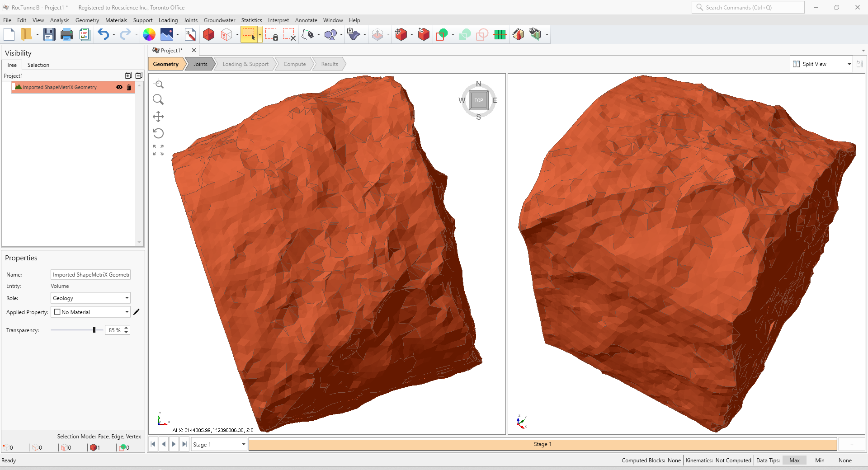Hide Imported ShapeMetriX Geometry with eye icon
Image resolution: width=868 pixels, height=470 pixels.
coord(119,87)
